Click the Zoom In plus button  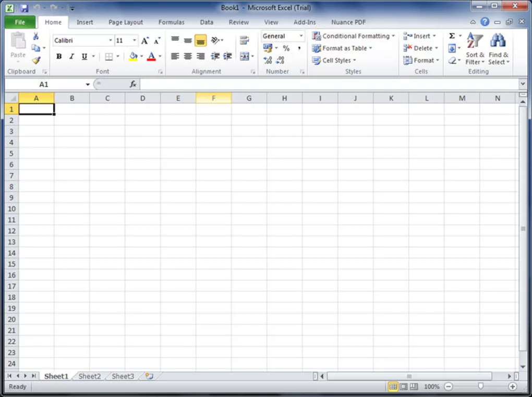(512, 387)
